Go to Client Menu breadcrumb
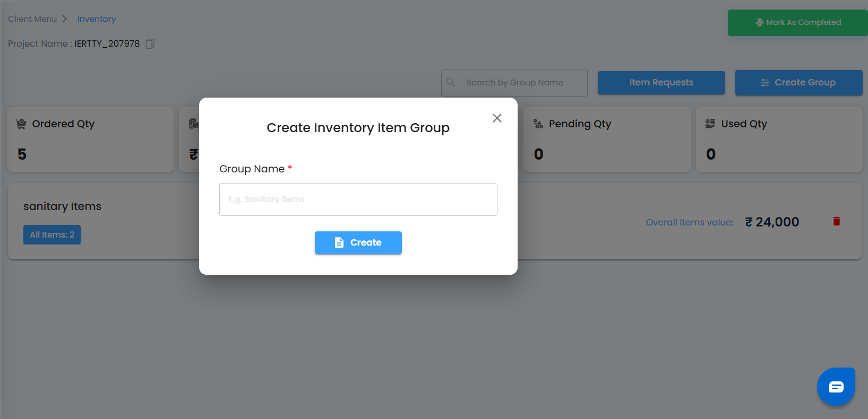The width and height of the screenshot is (868, 419). coord(32,19)
